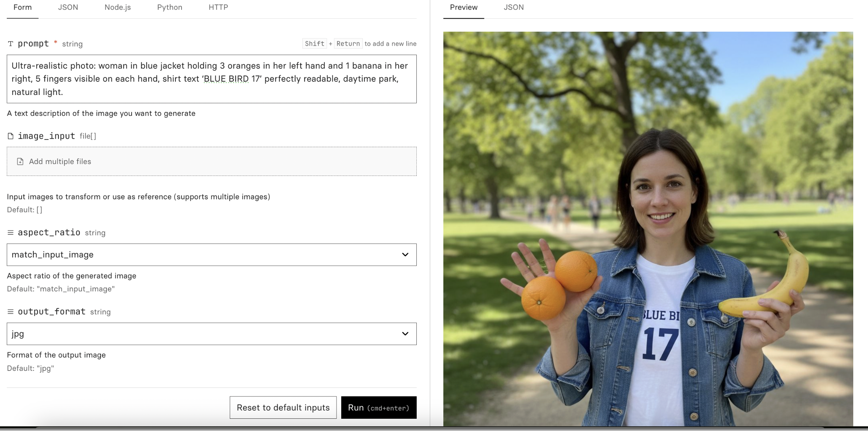Viewport: 868px width, 431px height.
Task: Switch to the Python tab
Action: 169,8
